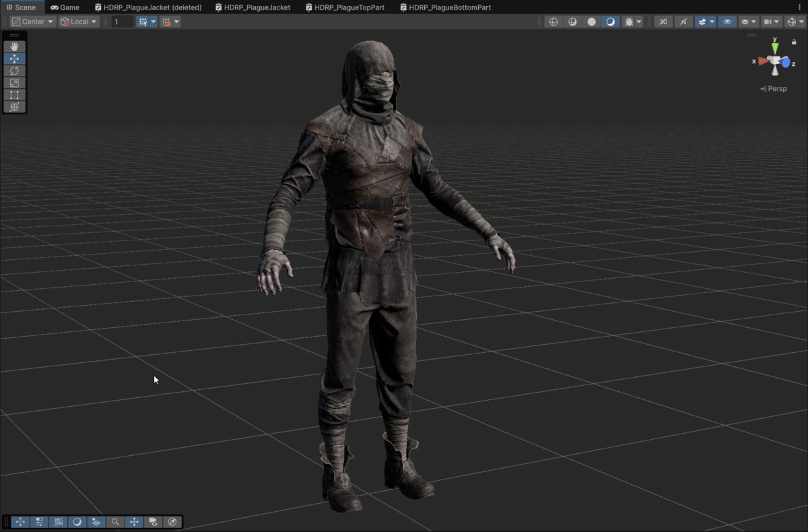Image resolution: width=808 pixels, height=532 pixels.
Task: Select the Rotate tool
Action: click(14, 71)
